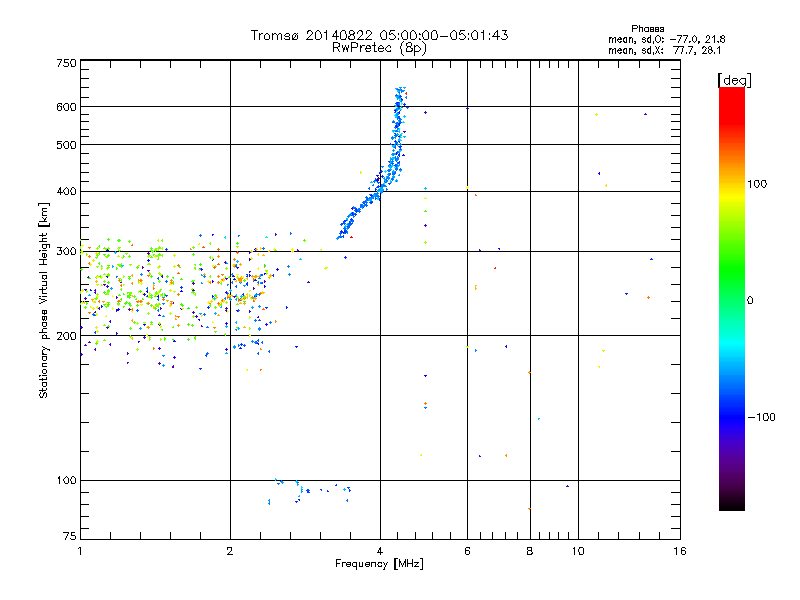
Task: Click the 'Phases' label at top right
Action: click(647, 29)
